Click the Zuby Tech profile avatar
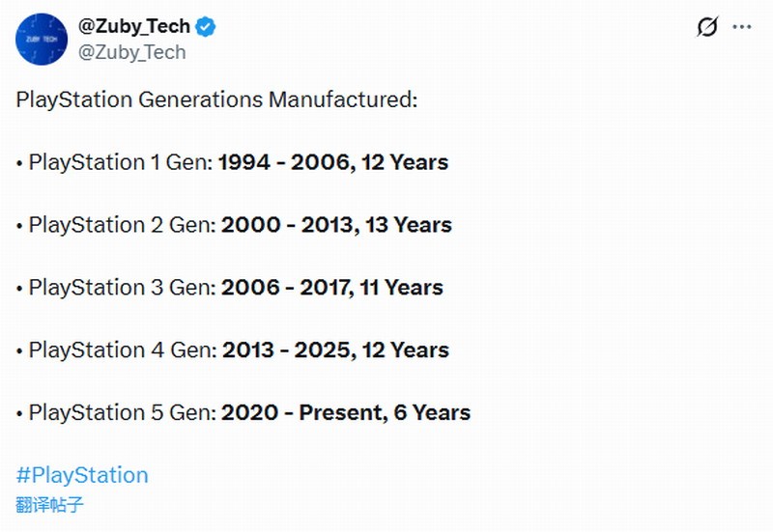The image size is (773, 532). click(x=42, y=40)
